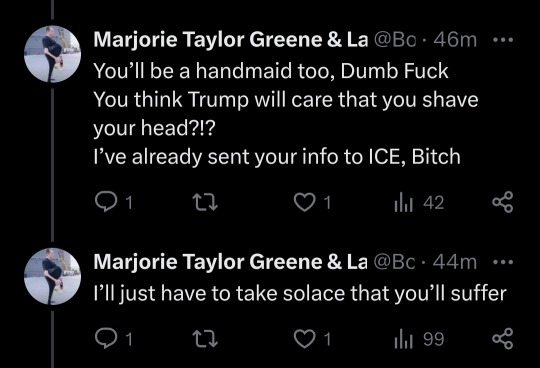The image size is (540, 368).
Task: Open profile picture of second tweet
Action: pyautogui.click(x=52, y=276)
